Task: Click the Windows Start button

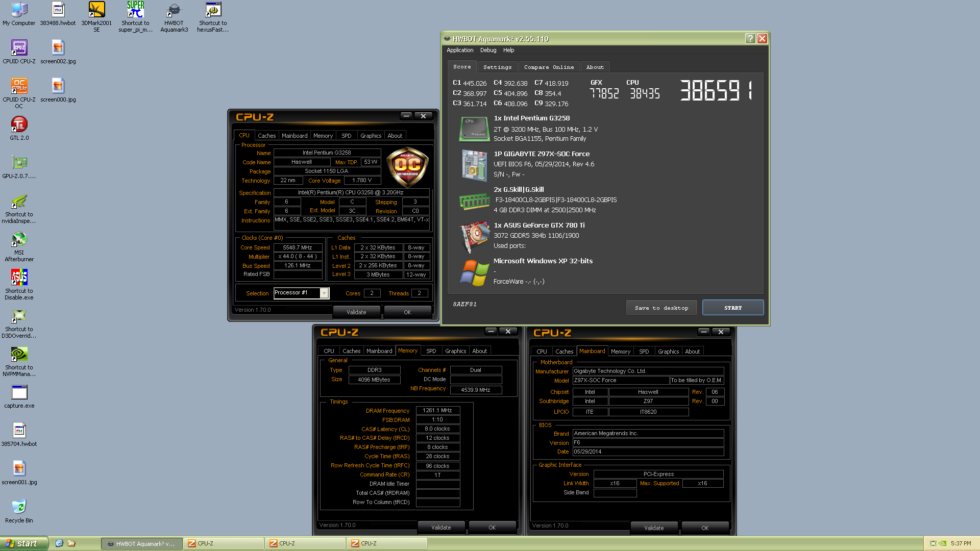Action: tap(24, 543)
